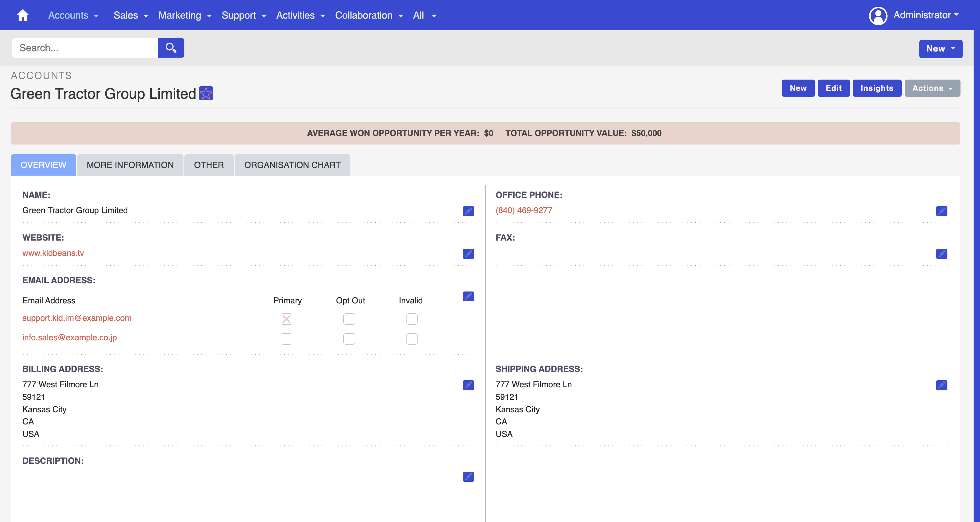The height and width of the screenshot is (522, 980).
Task: Edit the Office Phone via pencil icon
Action: pos(942,211)
